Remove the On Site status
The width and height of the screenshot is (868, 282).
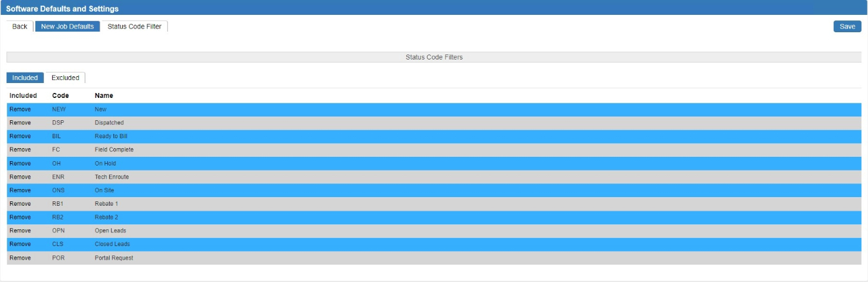point(20,190)
